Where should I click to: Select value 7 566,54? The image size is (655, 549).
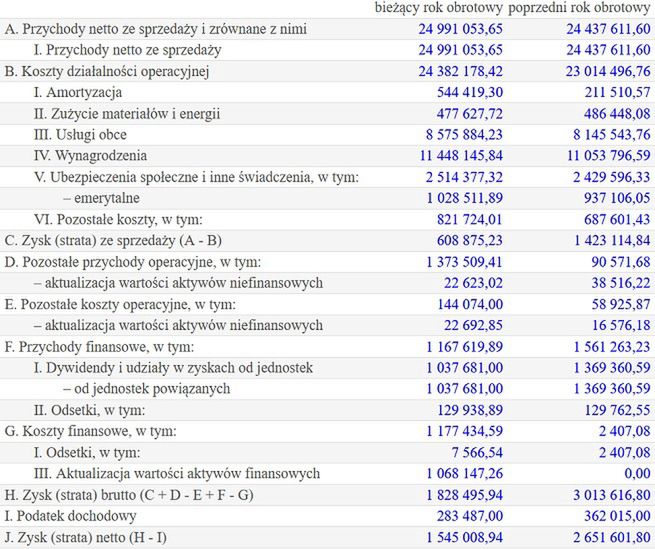pos(477,452)
